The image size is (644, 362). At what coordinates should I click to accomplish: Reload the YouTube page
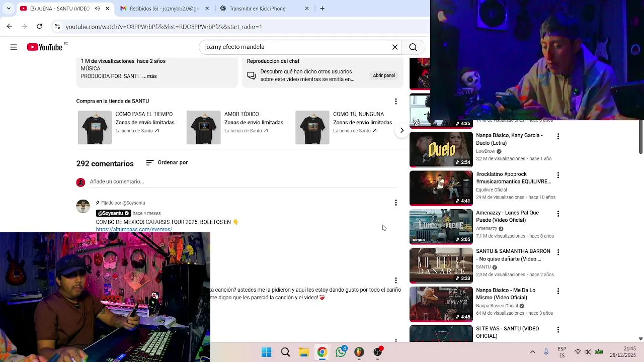[39, 26]
